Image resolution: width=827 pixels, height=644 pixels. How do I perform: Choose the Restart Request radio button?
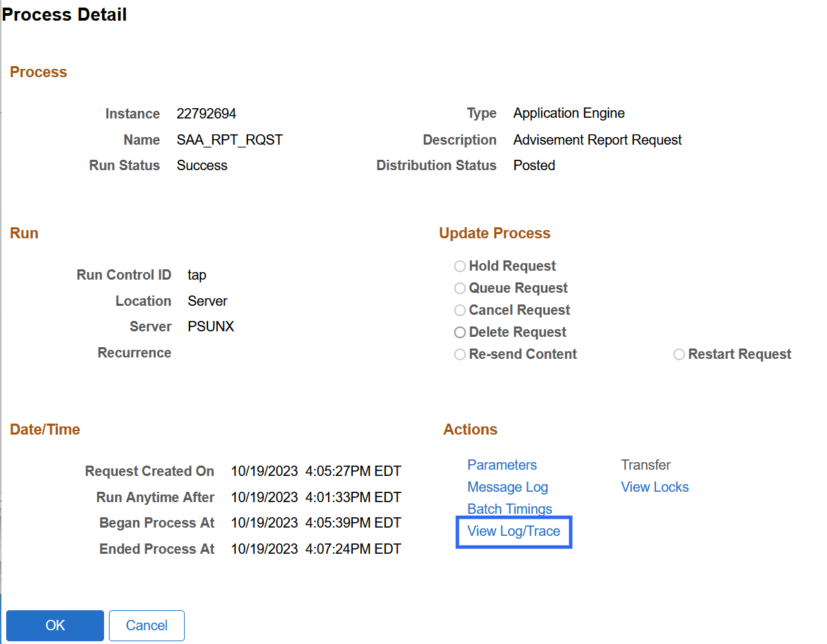pos(679,355)
